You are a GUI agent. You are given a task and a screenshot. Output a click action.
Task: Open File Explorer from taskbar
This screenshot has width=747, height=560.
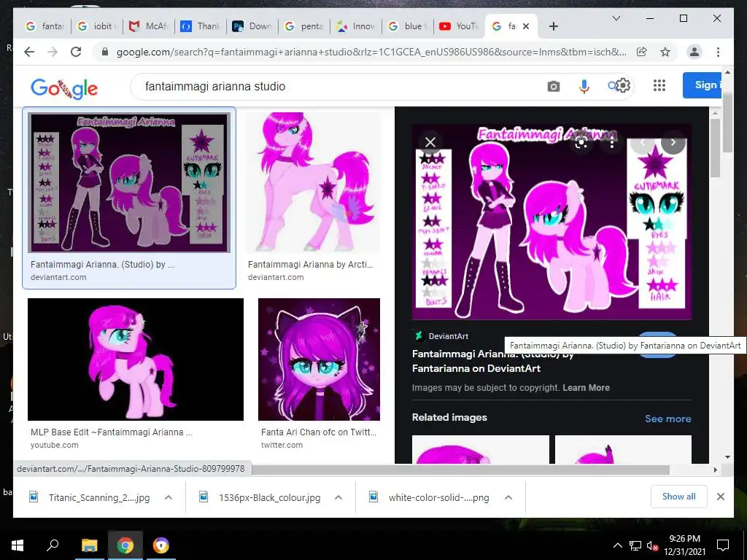(89, 545)
